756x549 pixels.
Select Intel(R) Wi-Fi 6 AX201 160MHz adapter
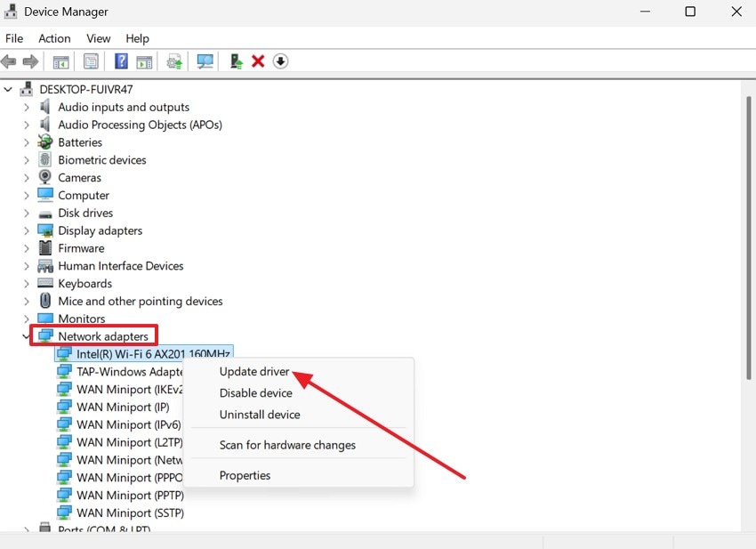pos(144,353)
